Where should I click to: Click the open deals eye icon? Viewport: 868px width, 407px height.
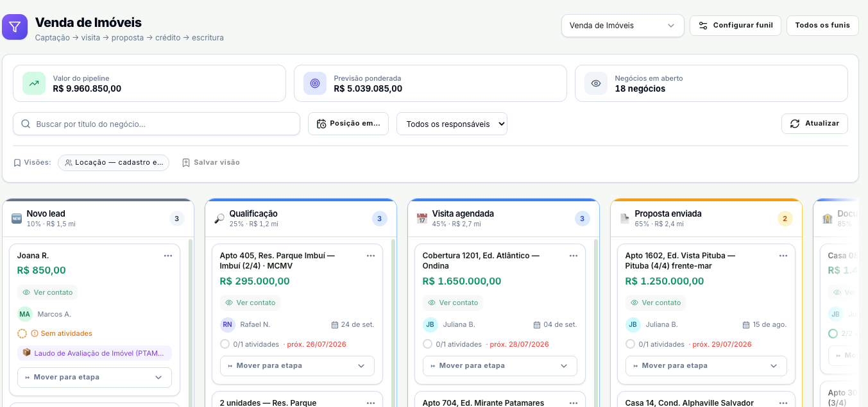pyautogui.click(x=596, y=83)
